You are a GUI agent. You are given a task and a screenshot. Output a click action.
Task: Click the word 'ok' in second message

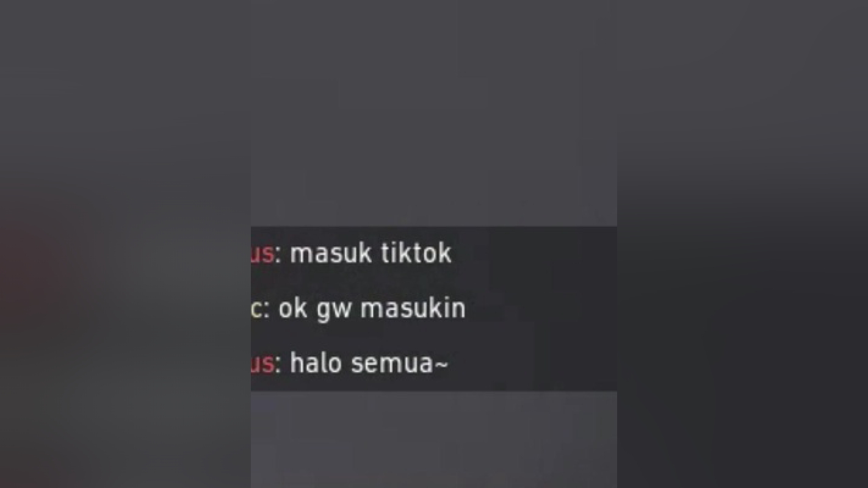coord(292,309)
